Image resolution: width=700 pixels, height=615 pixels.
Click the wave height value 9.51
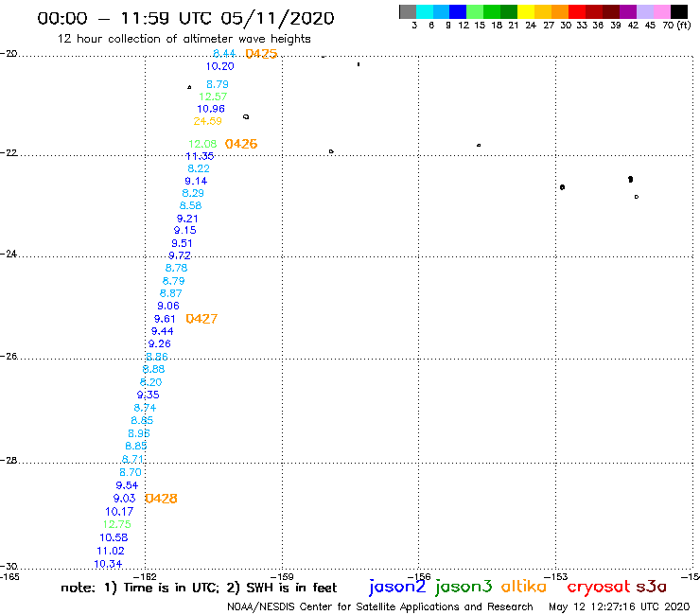[183, 243]
